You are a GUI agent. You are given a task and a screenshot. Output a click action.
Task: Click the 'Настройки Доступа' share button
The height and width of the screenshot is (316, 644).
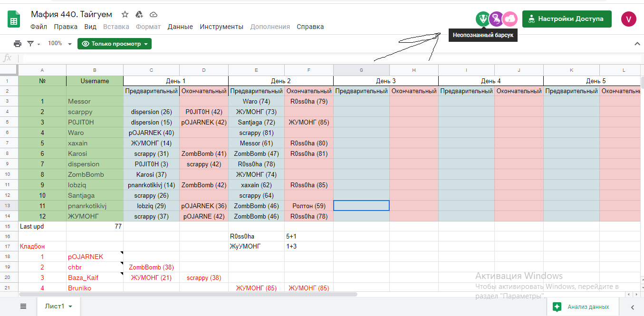click(567, 19)
